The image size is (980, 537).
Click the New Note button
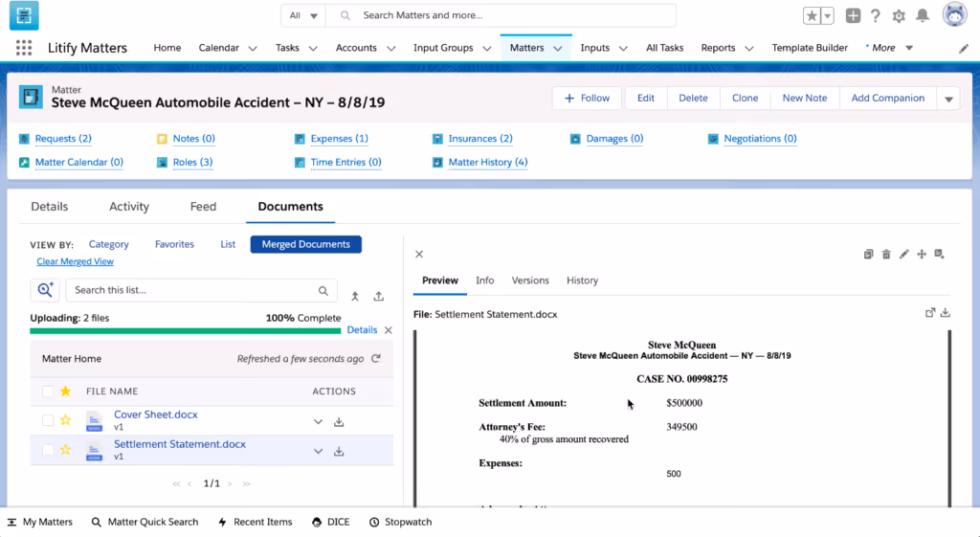pyautogui.click(x=804, y=99)
